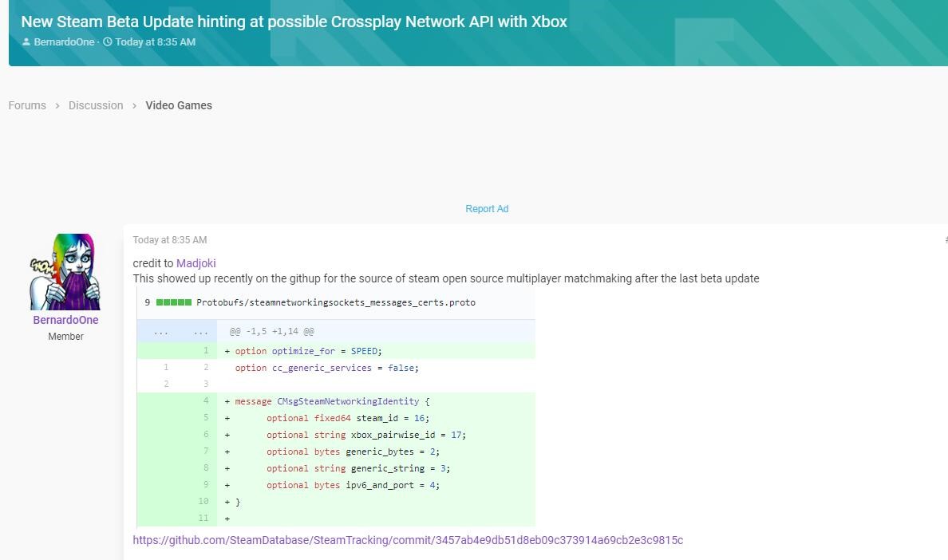The width and height of the screenshot is (948, 560).
Task: Click line 'option cc_generic_services = false;'
Action: coord(327,367)
